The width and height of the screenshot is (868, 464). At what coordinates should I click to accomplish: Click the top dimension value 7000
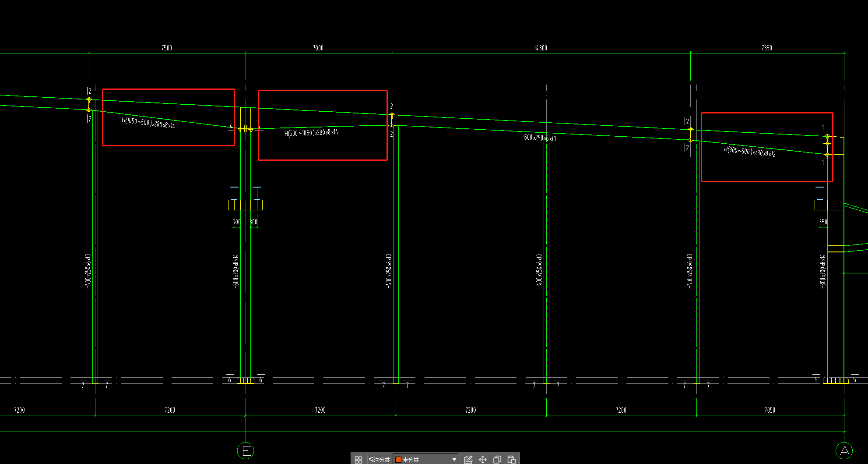(318, 48)
